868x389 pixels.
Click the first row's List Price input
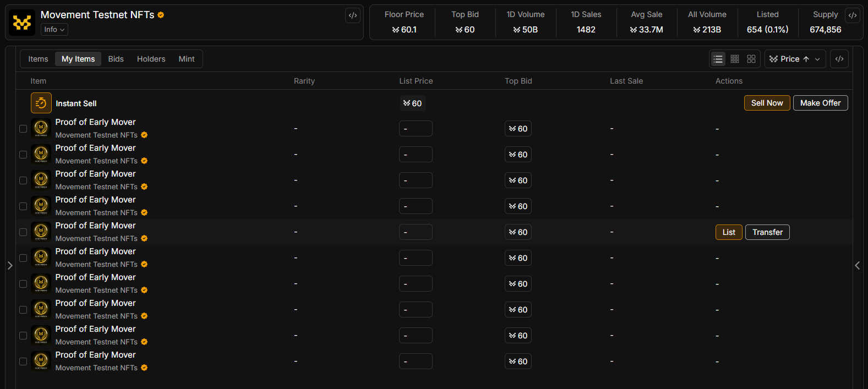tap(416, 129)
